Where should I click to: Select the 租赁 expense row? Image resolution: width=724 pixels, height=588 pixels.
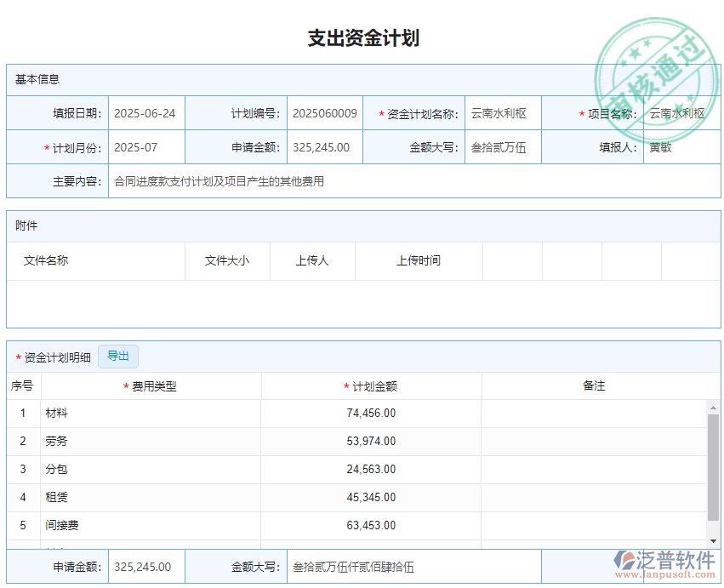(x=56, y=497)
